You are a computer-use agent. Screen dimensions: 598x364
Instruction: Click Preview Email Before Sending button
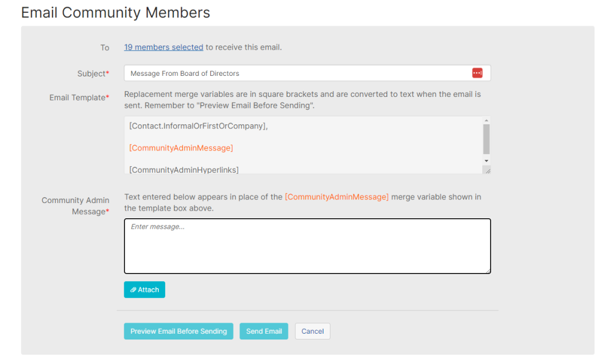(x=179, y=331)
